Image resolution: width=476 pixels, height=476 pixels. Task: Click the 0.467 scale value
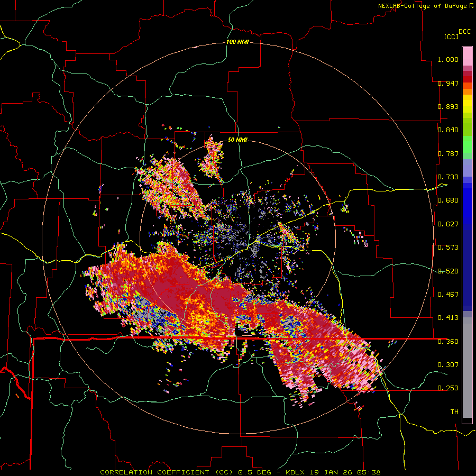448,295
